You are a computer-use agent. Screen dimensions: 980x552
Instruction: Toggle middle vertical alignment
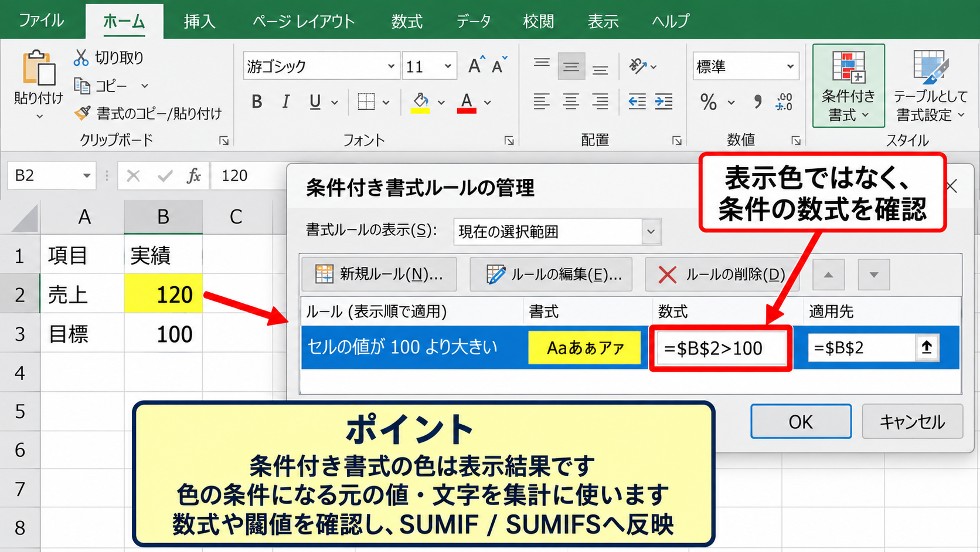[x=571, y=66]
